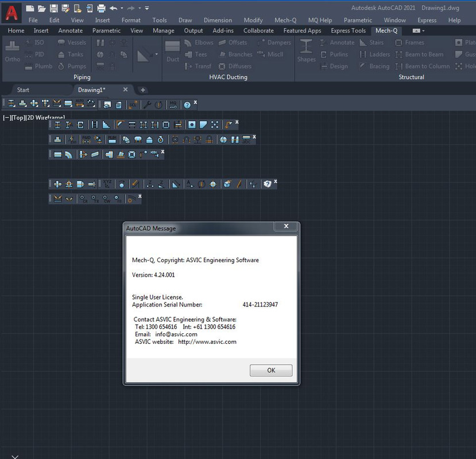Screen dimensions: 476x459
Task: Open the MQ Help menu
Action: click(320, 20)
